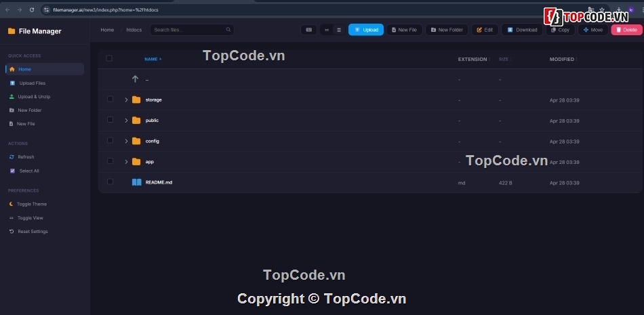The image size is (644, 315).
Task: Click the search magnifier icon
Action: click(x=228, y=30)
